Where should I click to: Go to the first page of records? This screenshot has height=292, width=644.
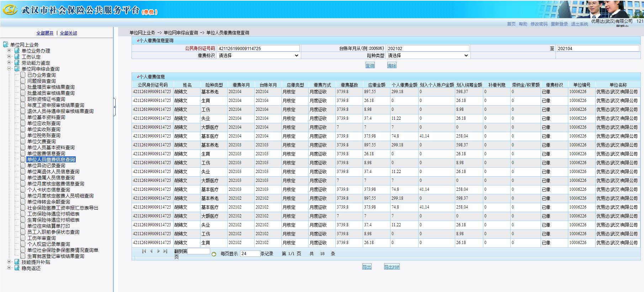(x=144, y=251)
